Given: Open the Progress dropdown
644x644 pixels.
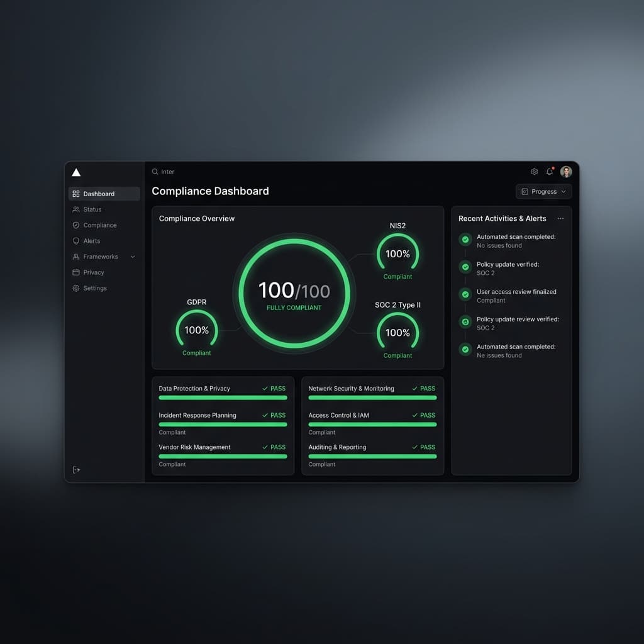Looking at the screenshot, I should (x=544, y=192).
